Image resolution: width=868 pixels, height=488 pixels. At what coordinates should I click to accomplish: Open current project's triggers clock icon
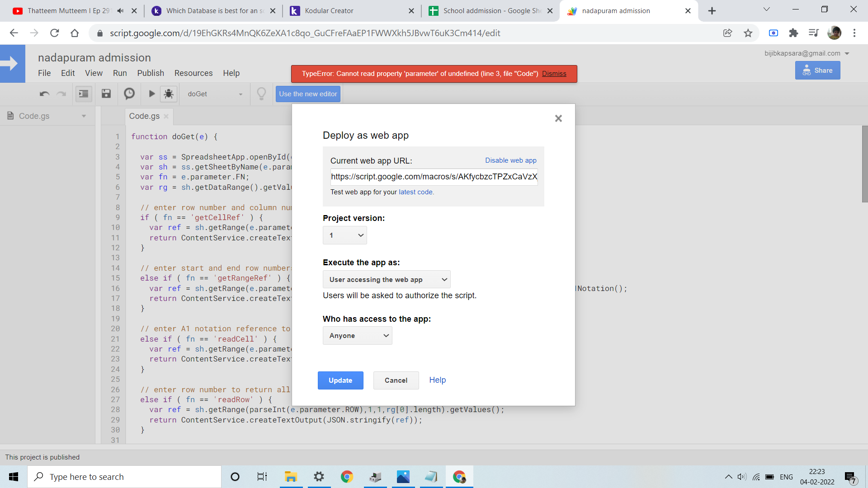(129, 94)
